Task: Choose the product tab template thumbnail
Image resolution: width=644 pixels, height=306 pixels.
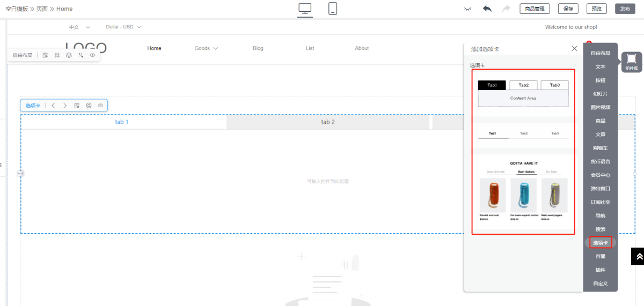Action: (x=523, y=191)
